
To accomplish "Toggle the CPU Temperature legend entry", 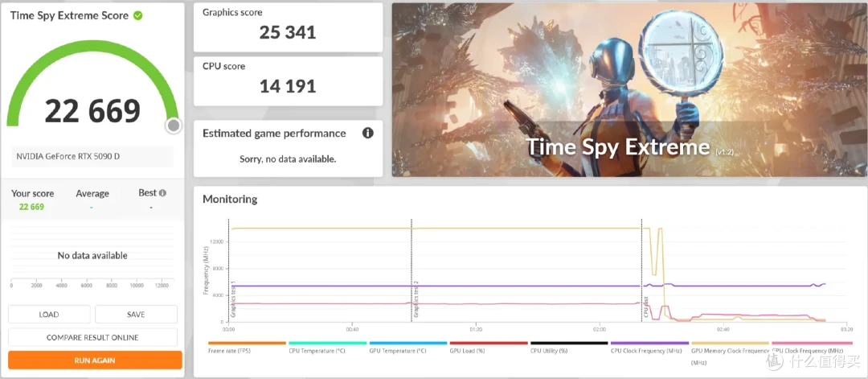I will pyautogui.click(x=328, y=348).
